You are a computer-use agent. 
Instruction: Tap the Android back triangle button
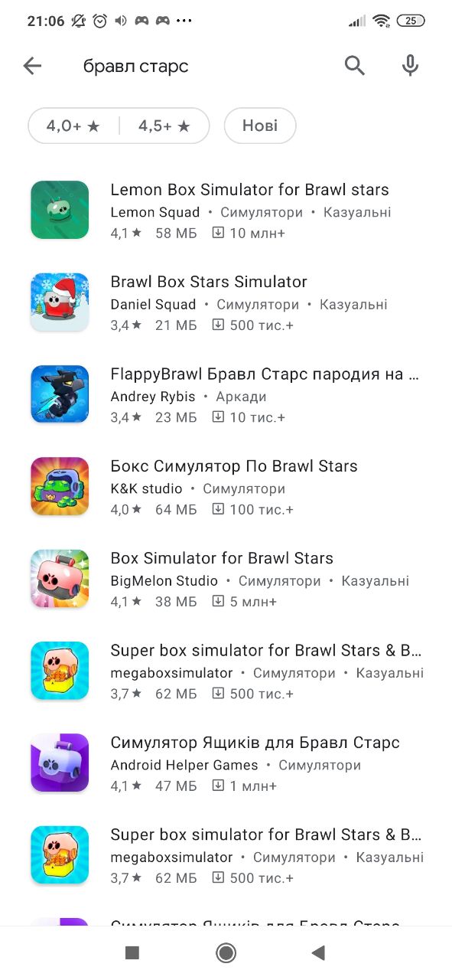click(x=318, y=952)
